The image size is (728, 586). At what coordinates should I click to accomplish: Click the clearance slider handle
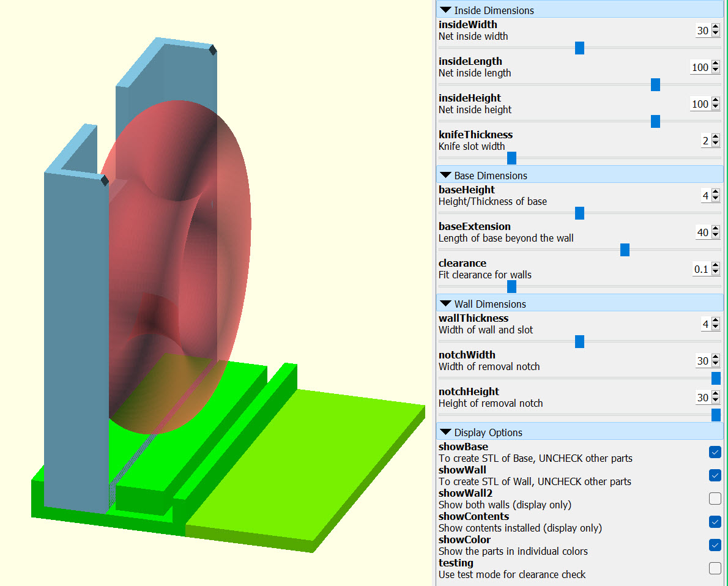pyautogui.click(x=511, y=286)
